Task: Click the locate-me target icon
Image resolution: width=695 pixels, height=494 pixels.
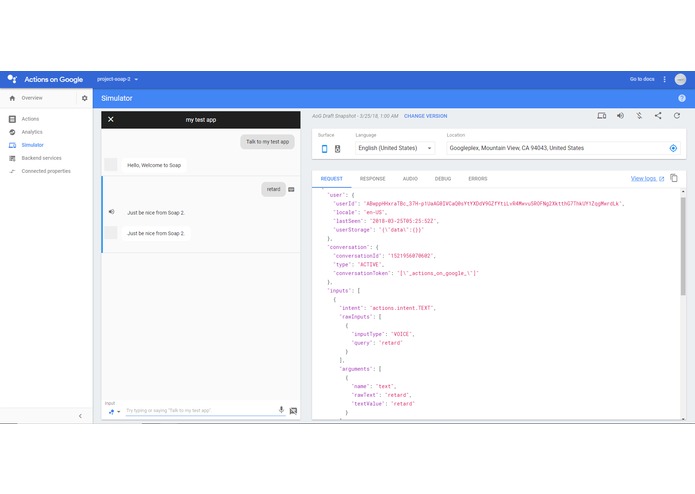Action: 673,148
